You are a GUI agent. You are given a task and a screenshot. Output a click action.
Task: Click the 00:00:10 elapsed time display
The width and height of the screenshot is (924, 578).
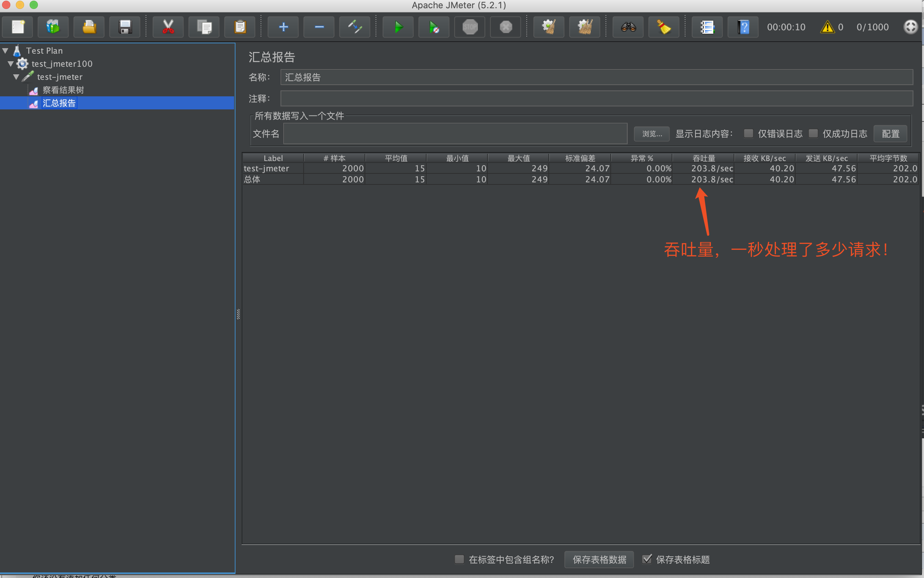click(786, 27)
